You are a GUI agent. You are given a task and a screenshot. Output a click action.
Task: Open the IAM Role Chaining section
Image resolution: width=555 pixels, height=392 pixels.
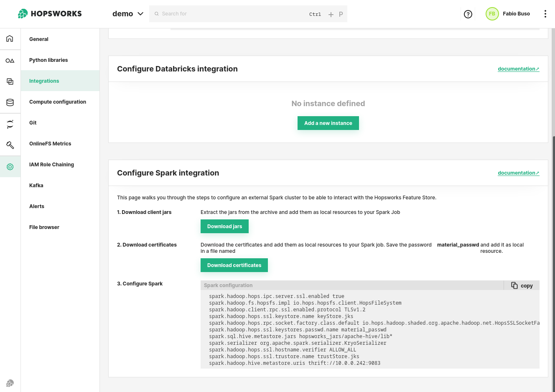(51, 164)
